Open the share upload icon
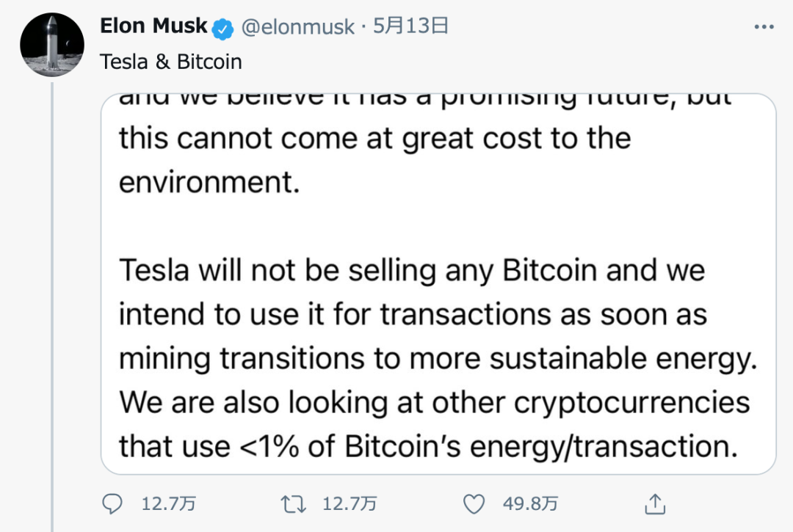 pos(655,503)
